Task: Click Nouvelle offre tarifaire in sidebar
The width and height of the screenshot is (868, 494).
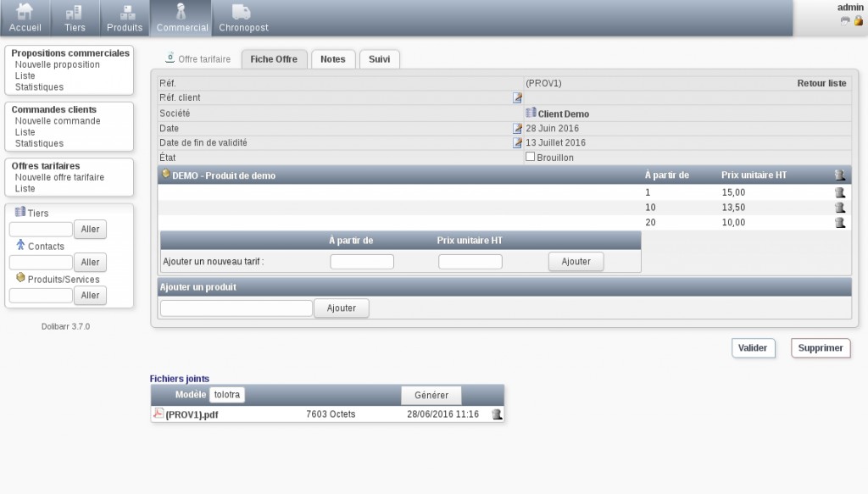Action: (59, 178)
